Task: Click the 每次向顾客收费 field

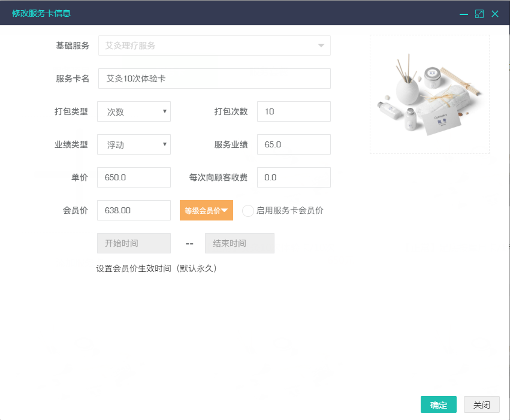Action: coord(294,177)
